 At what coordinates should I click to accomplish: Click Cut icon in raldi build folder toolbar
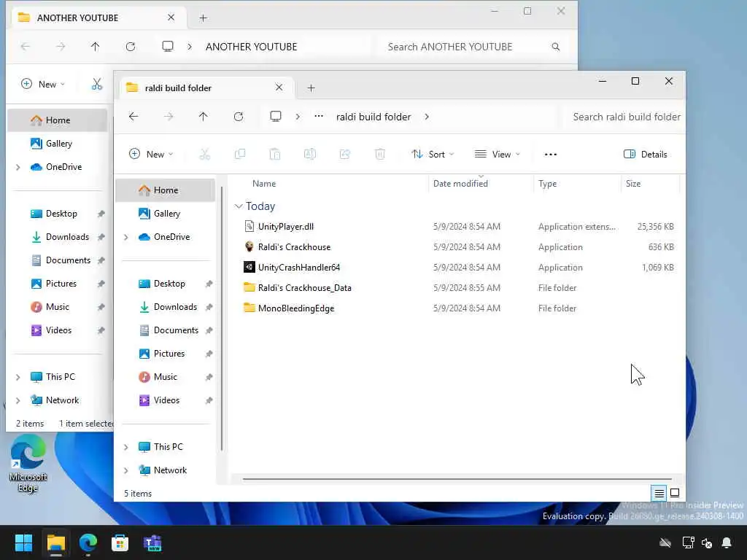point(205,154)
